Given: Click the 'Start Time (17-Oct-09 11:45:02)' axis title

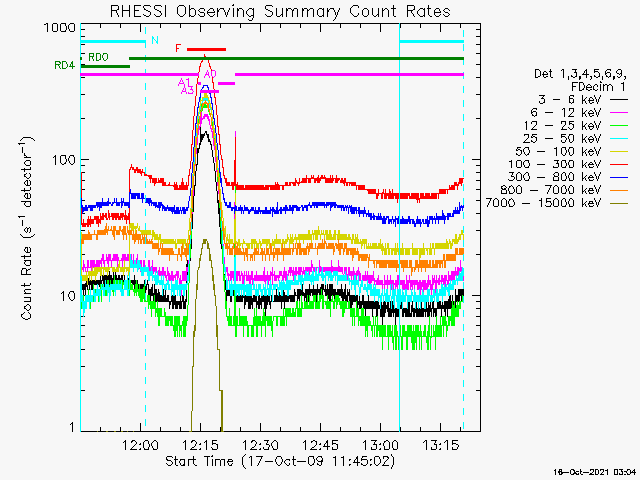Looking at the screenshot, I should click(280, 461).
